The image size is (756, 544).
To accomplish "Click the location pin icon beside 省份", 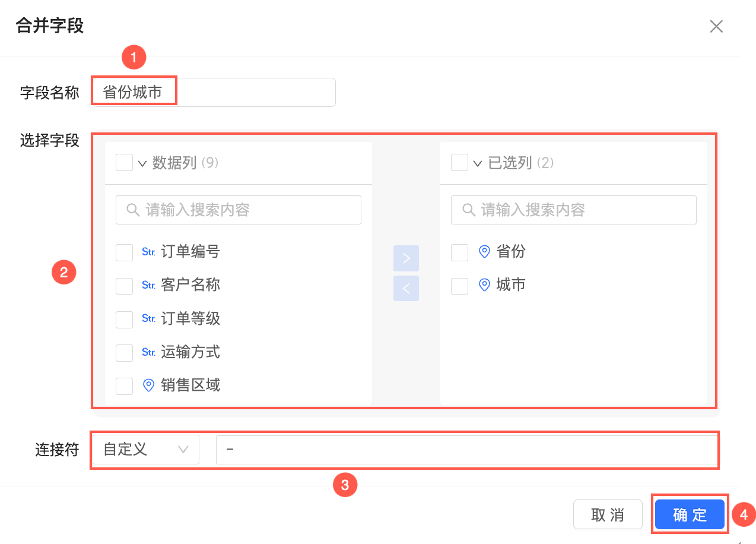I will pyautogui.click(x=485, y=252).
